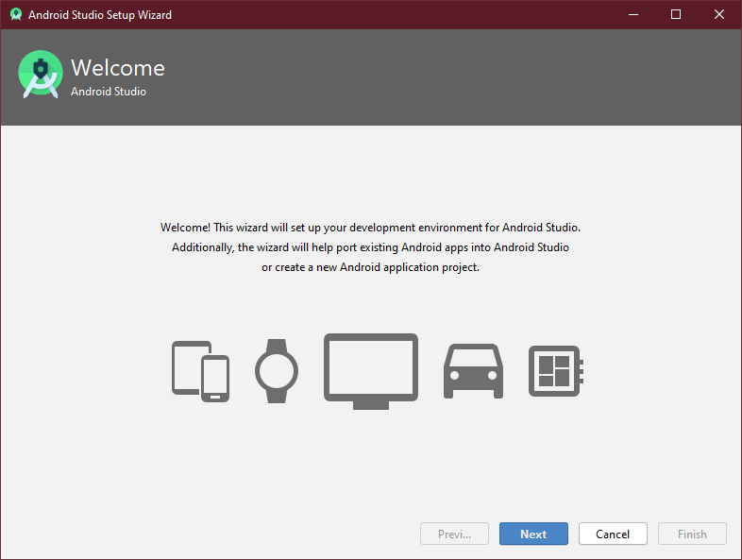742x560 pixels.
Task: Click the large Android Studio logo in header
Action: pyautogui.click(x=41, y=75)
